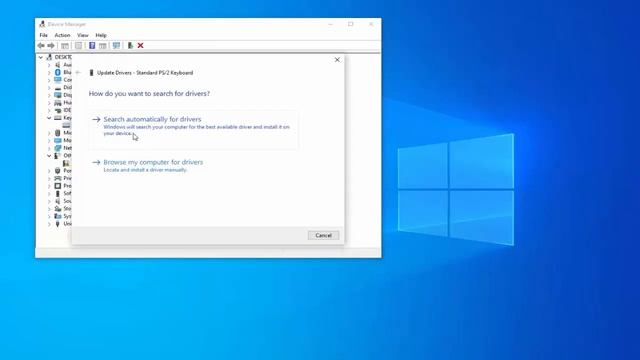
Task: Maximize the Device Manager window
Action: pyautogui.click(x=351, y=24)
